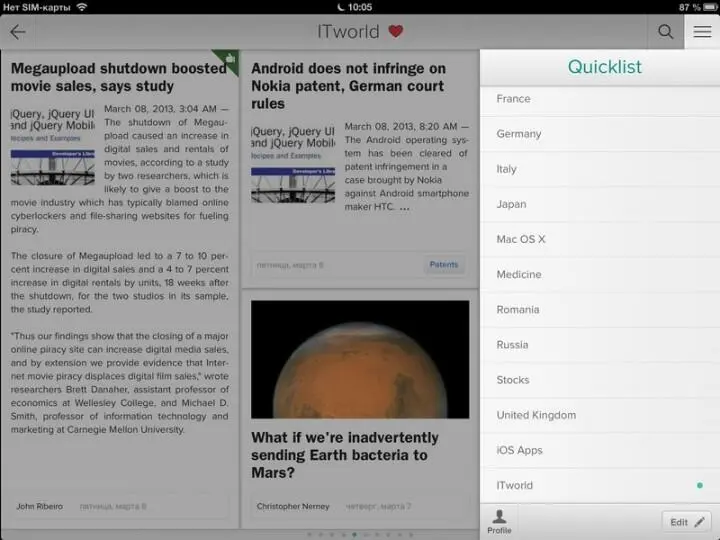Tap the page indicator dots at bottom
The image size is (720, 540).
(360, 534)
